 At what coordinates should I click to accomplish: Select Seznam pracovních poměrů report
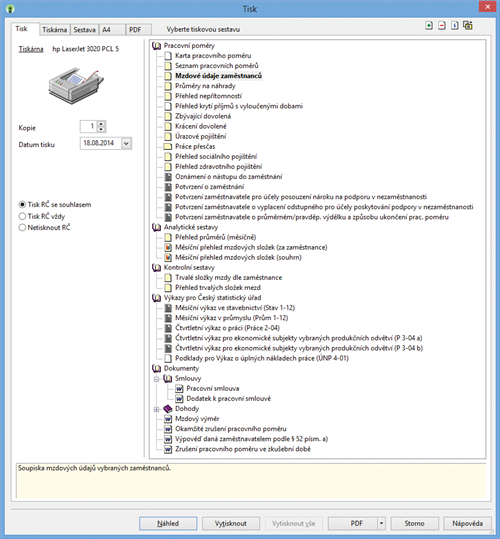click(x=217, y=66)
